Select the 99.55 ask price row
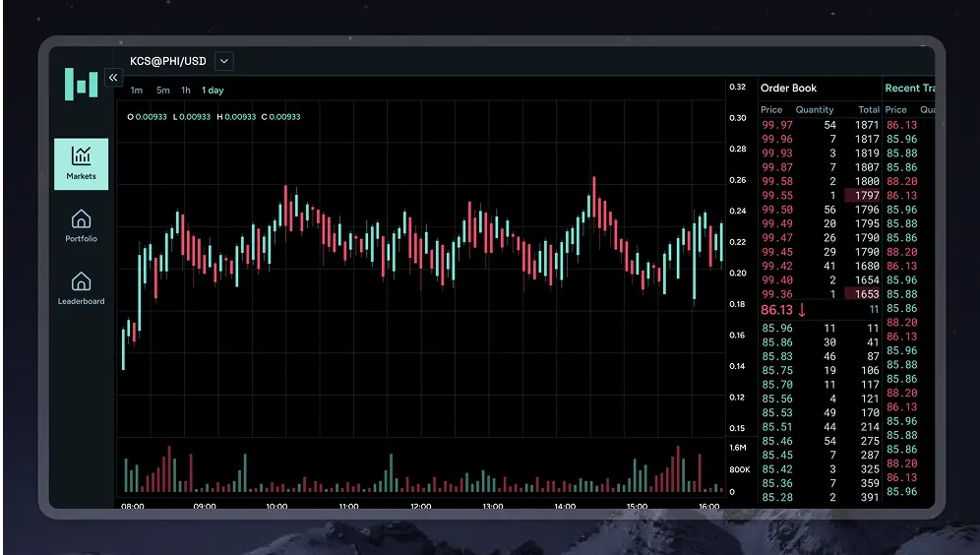980x555 pixels. tap(820, 196)
